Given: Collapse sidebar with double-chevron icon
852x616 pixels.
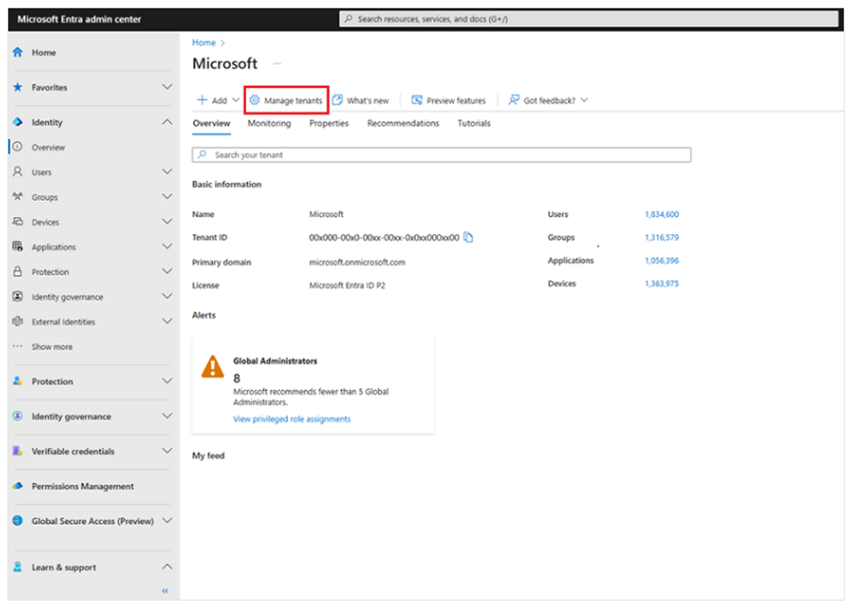Looking at the screenshot, I should coord(165,591).
